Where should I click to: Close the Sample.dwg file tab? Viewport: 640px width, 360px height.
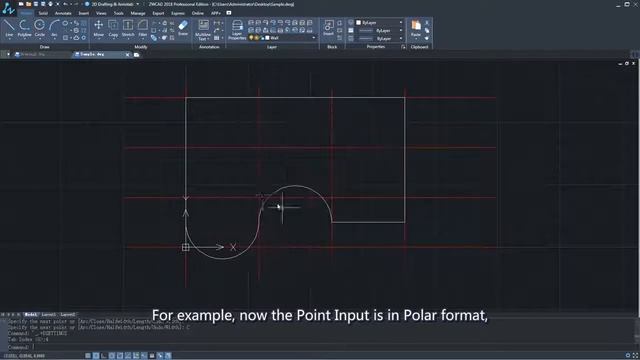(127, 55)
